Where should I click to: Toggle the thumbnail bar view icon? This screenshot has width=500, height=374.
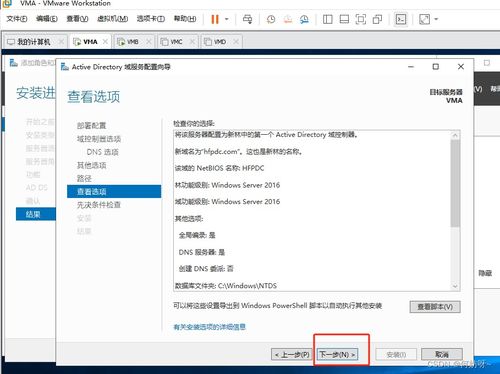(x=344, y=19)
